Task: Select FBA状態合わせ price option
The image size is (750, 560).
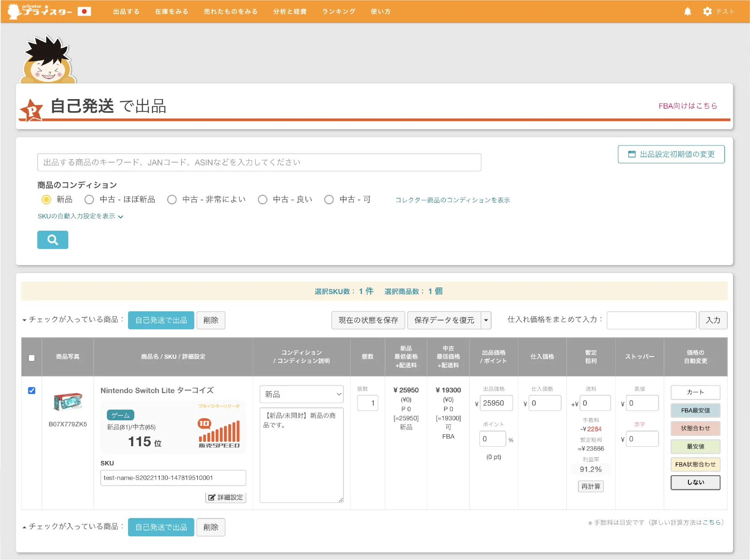Action: 695,465
